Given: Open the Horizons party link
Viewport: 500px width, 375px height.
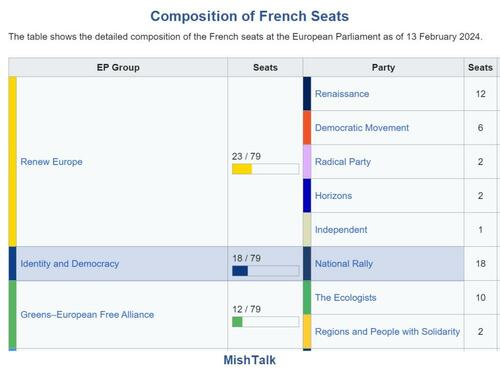Looking at the screenshot, I should tap(333, 196).
